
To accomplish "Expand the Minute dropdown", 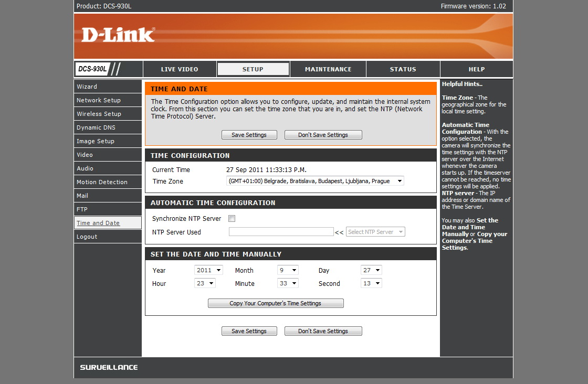I will point(288,283).
